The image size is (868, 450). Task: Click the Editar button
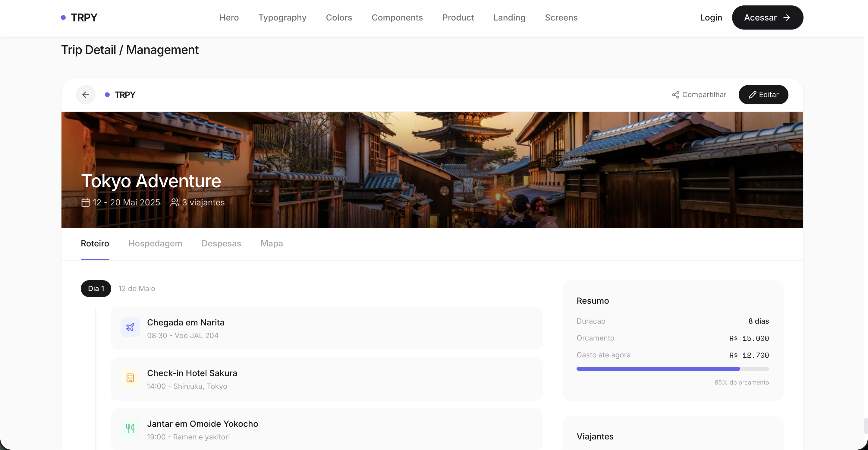coord(763,95)
